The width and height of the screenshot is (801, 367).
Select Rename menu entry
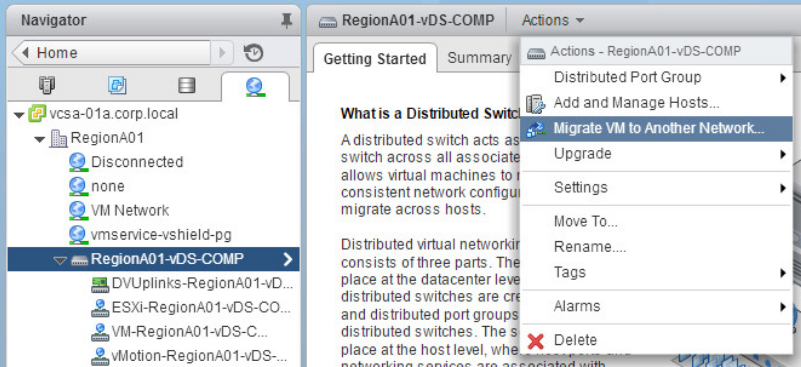click(x=656, y=247)
